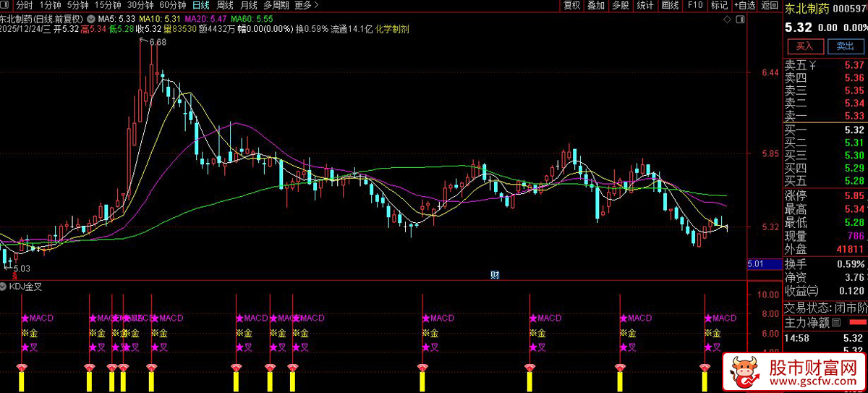The width and height of the screenshot is (868, 393).
Task: Click the red 主力净额 bar
Action: (858, 322)
